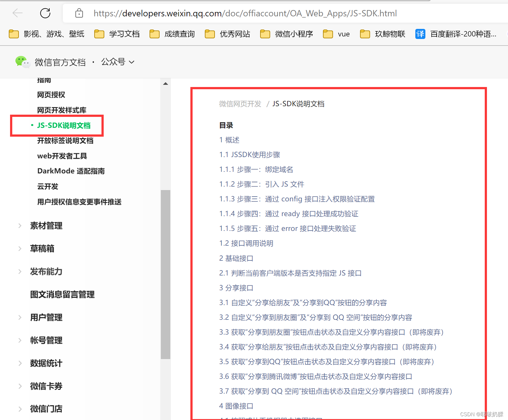Open the 玖鲸物联 bookmark folder

click(x=383, y=34)
